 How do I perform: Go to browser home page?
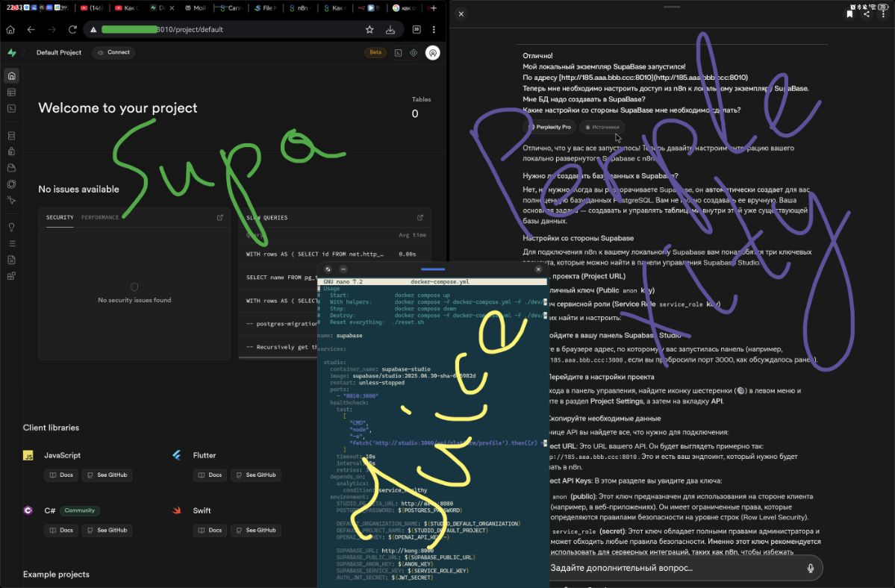click(10, 30)
